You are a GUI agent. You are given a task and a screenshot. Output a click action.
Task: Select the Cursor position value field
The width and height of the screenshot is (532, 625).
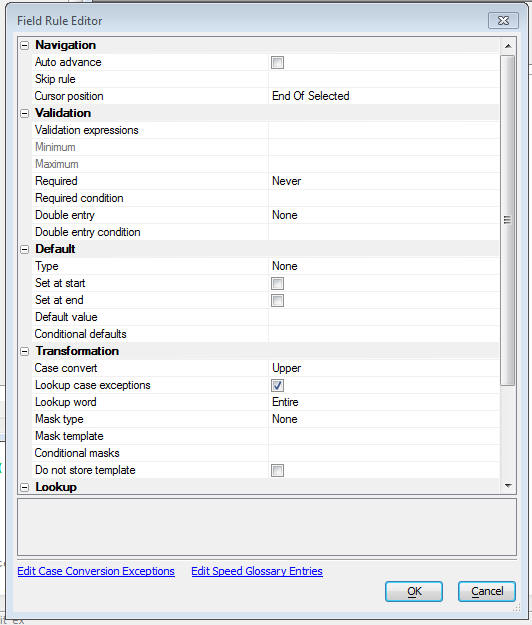tap(384, 96)
